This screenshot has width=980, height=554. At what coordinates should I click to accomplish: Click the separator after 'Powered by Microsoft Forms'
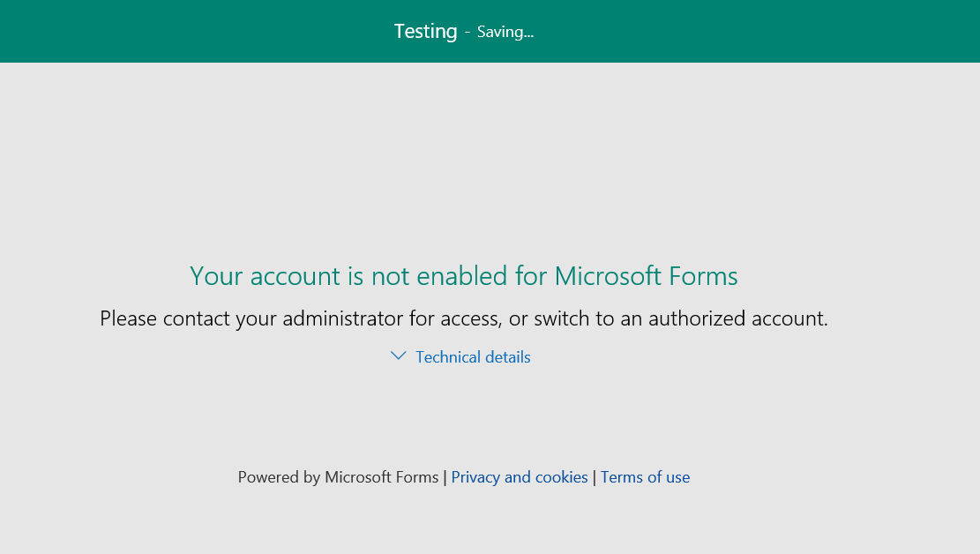[445, 478]
